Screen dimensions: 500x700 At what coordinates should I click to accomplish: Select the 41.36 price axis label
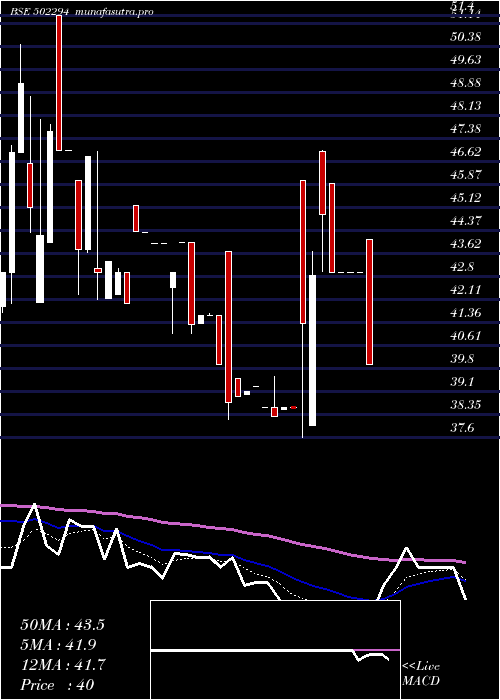click(466, 313)
